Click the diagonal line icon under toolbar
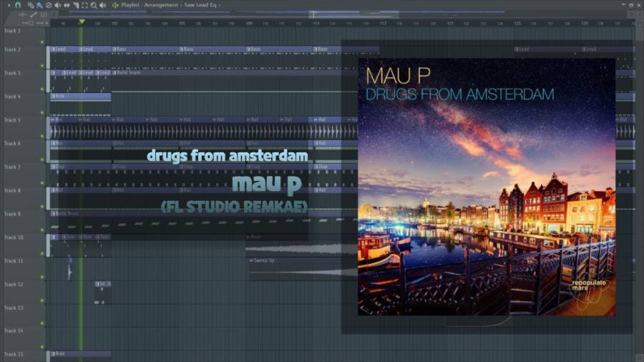Viewport: 644px width, 362px height. tap(34, 15)
